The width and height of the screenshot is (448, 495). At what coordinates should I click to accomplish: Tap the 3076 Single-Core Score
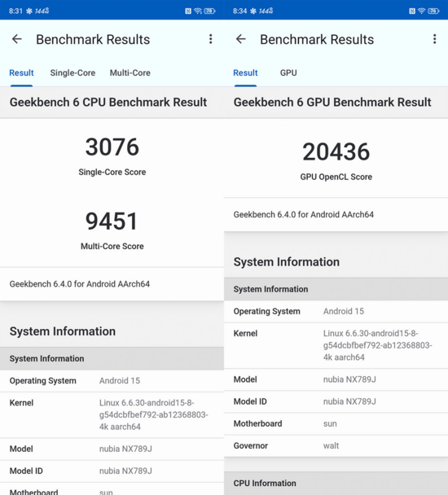112,147
